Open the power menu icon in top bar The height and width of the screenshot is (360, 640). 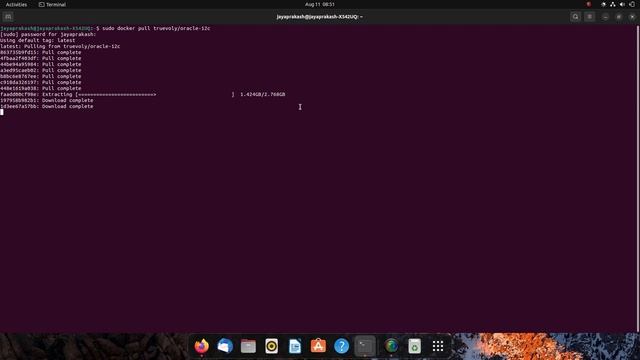point(632,4)
